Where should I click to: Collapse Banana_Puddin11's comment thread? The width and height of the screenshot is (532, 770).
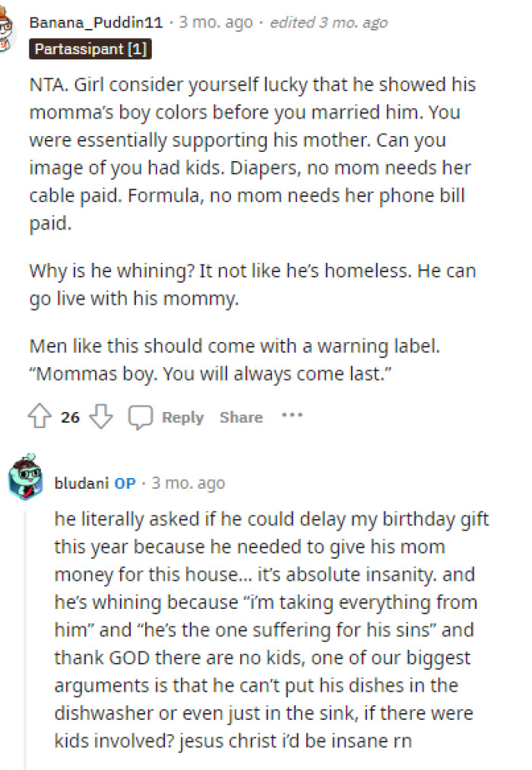tap(8, 228)
